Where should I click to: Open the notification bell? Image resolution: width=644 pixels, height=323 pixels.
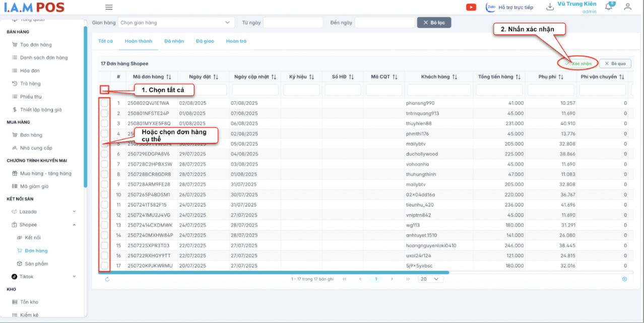click(x=609, y=7)
